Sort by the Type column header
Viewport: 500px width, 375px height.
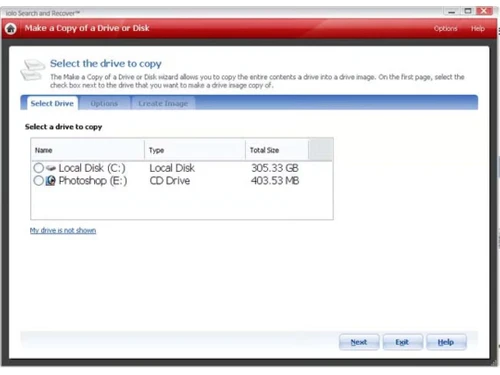click(195, 150)
